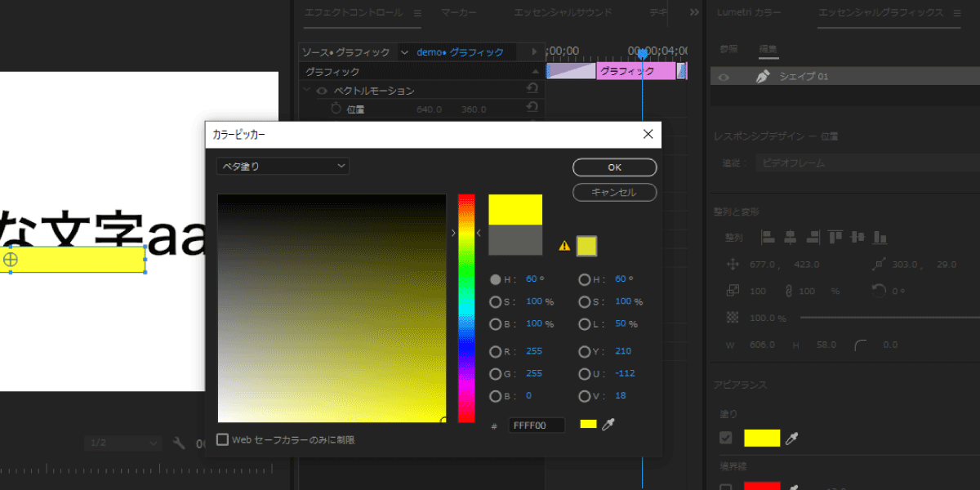Select the pen icon of シェイプ 01 layer
This screenshot has height=490, width=980.
(763, 76)
